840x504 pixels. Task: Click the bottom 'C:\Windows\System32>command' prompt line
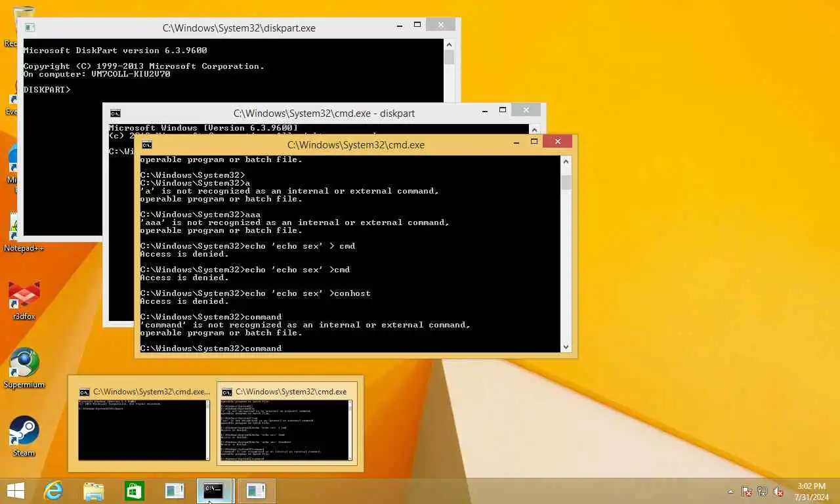tap(211, 348)
